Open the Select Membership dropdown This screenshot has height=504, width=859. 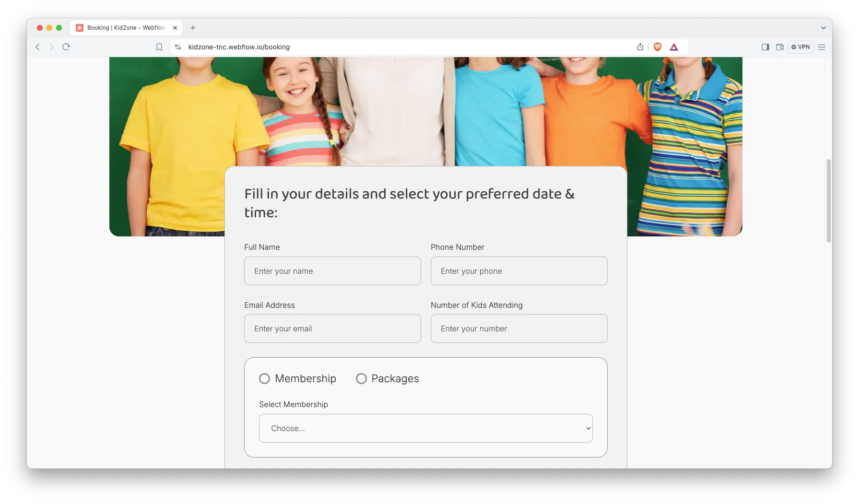click(x=425, y=428)
